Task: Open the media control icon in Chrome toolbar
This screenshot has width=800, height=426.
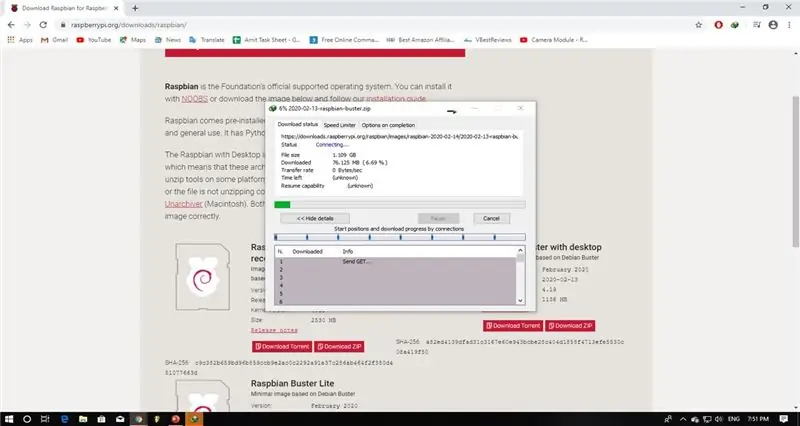Action: click(x=757, y=24)
